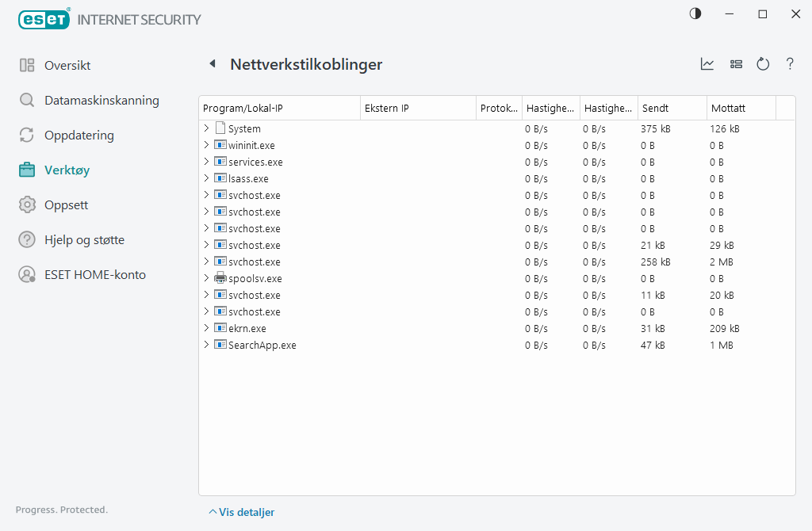This screenshot has width=812, height=531.
Task: Open the network activity graph icon
Action: click(707, 64)
